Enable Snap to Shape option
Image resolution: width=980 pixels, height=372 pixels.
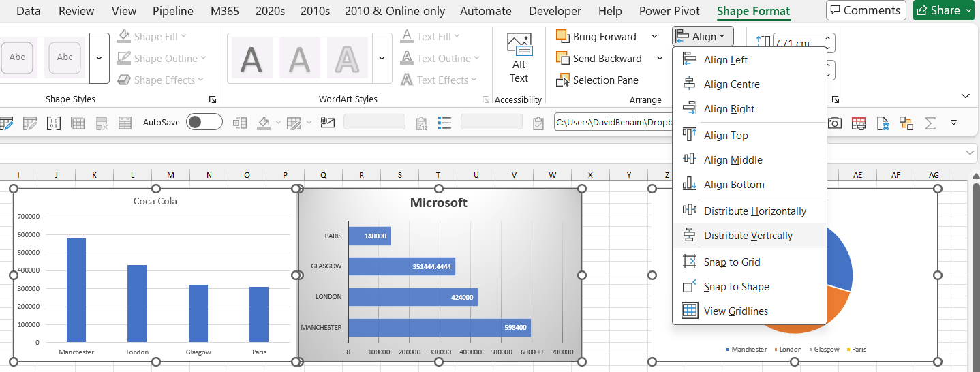[x=749, y=287]
